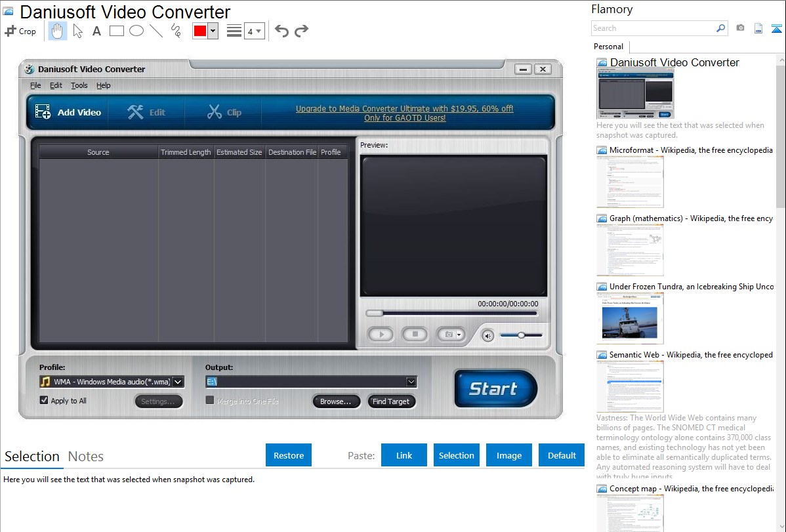Open the Help menu
Screen dimensions: 786x532
pyautogui.click(x=103, y=85)
